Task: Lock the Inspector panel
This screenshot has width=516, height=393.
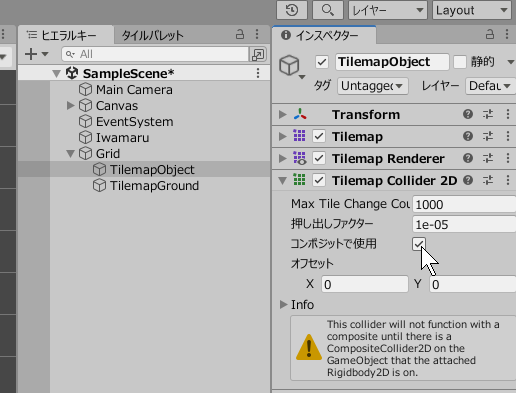Action: tap(490, 34)
